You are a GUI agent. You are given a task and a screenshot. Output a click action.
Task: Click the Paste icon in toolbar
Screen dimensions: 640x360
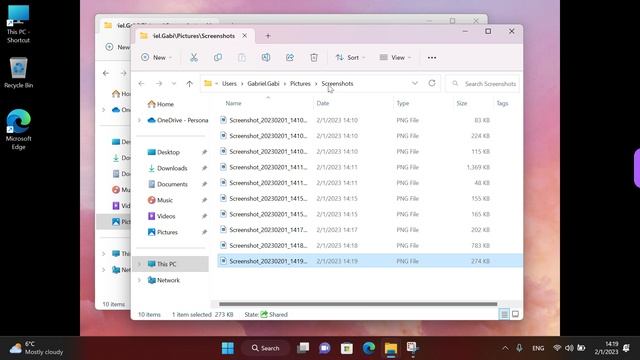tap(242, 58)
